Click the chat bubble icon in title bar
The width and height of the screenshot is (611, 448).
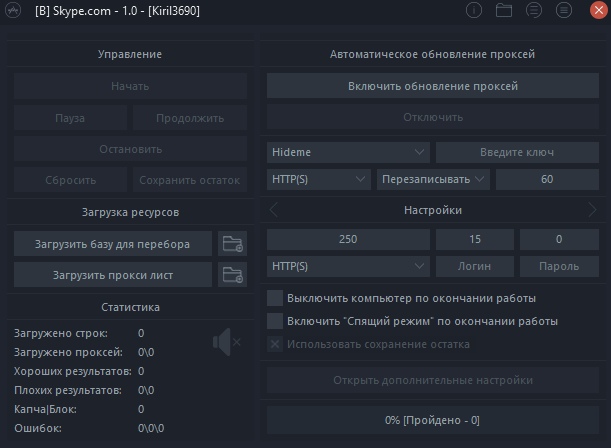tap(533, 11)
